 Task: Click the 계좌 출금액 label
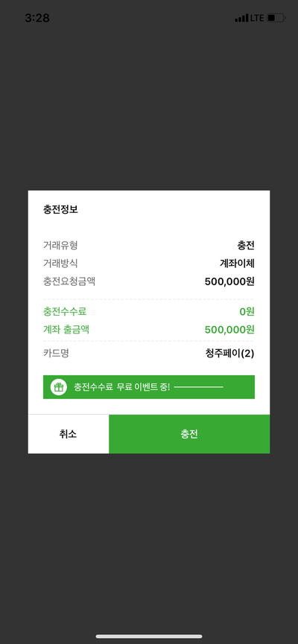(66, 329)
